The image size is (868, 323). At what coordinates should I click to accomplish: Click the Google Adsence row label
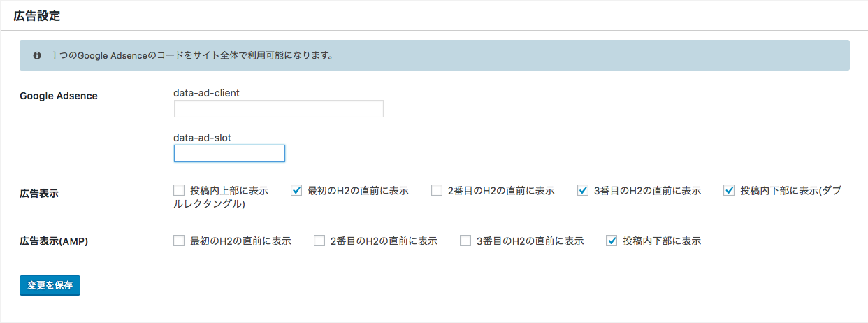coord(59,96)
